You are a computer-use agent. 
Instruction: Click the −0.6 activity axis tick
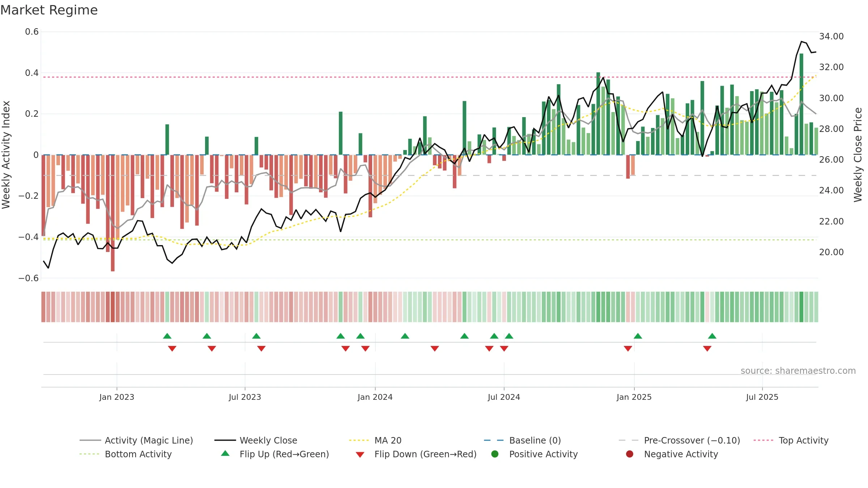pyautogui.click(x=29, y=278)
